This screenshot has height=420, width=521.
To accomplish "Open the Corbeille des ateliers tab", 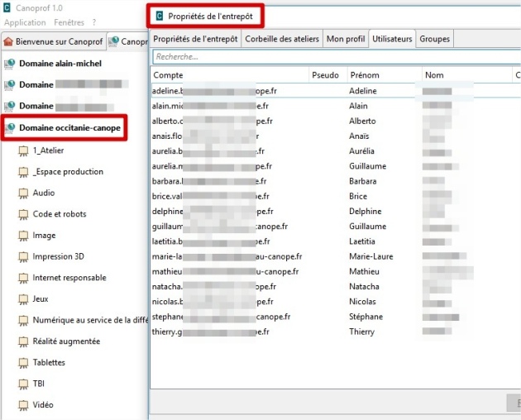I will (282, 39).
